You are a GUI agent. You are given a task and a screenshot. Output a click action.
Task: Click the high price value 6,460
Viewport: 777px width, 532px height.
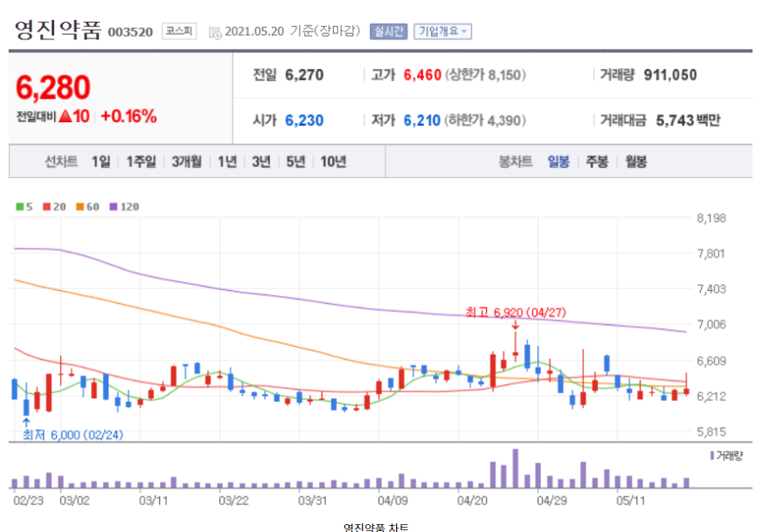(422, 75)
